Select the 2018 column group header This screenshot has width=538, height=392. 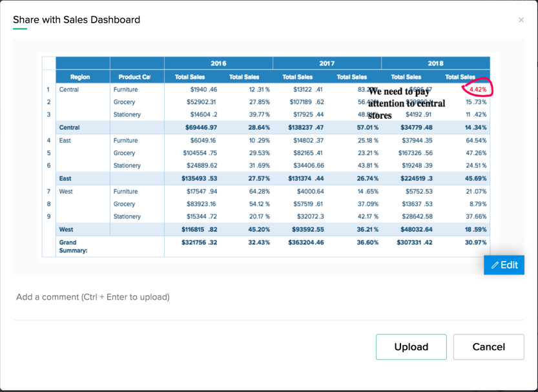(435, 63)
